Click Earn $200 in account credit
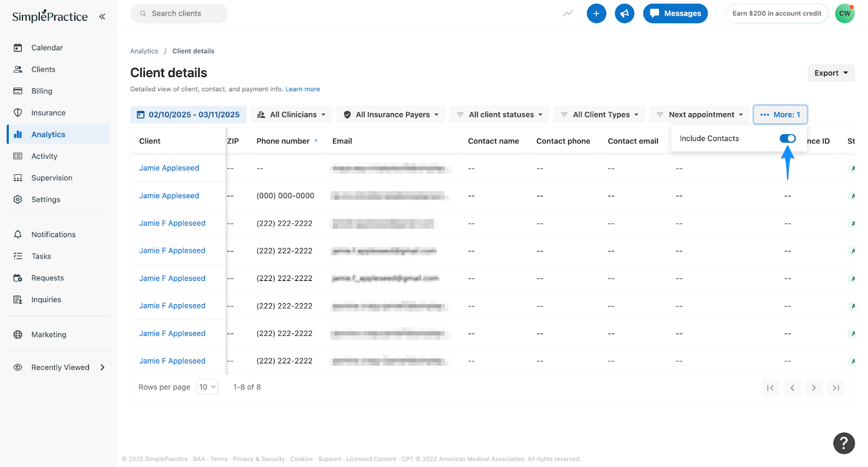This screenshot has width=868, height=467. (777, 14)
